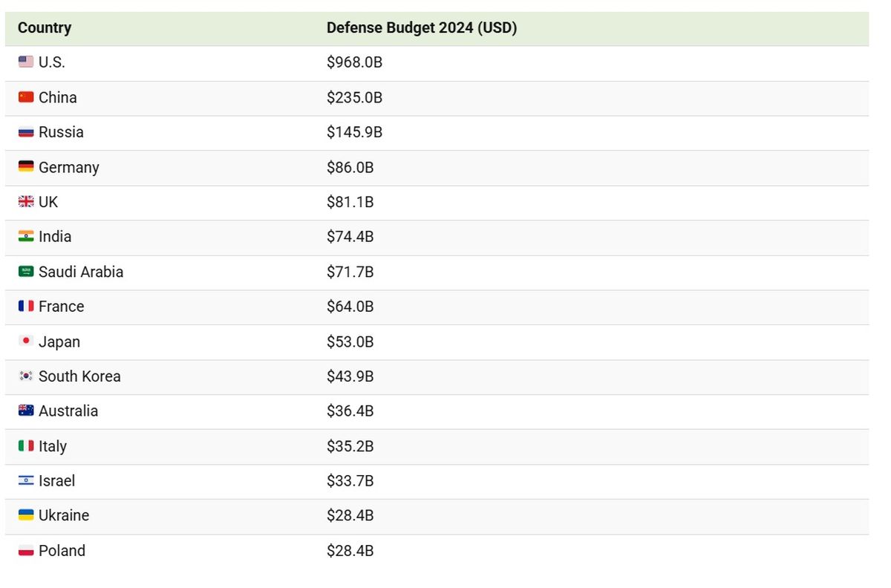
Task: Click the Country column header
Action: coord(45,28)
